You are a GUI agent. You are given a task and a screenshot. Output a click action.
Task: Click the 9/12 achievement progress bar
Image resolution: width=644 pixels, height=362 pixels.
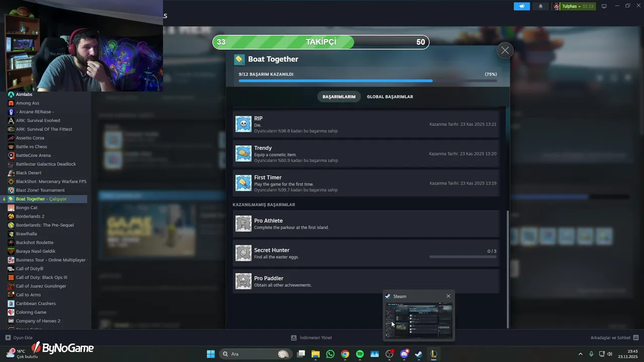(368, 80)
